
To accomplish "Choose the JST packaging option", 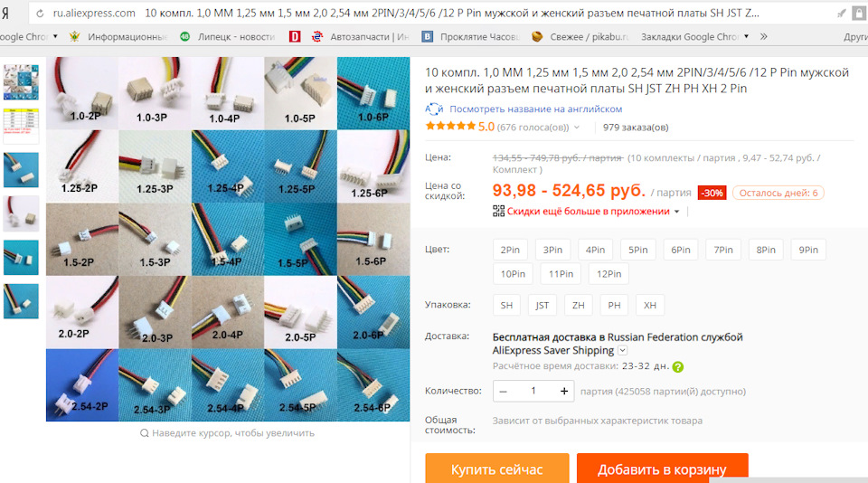I will point(542,305).
